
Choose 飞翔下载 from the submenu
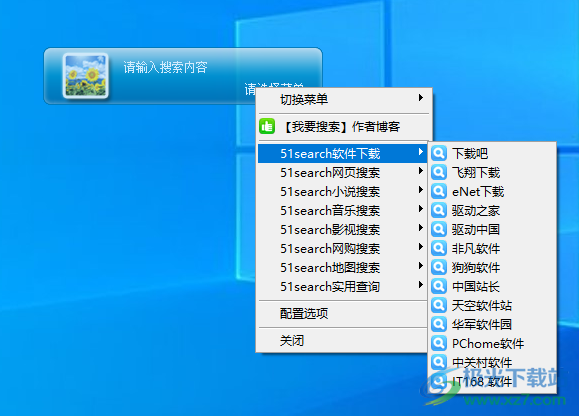tap(492, 172)
